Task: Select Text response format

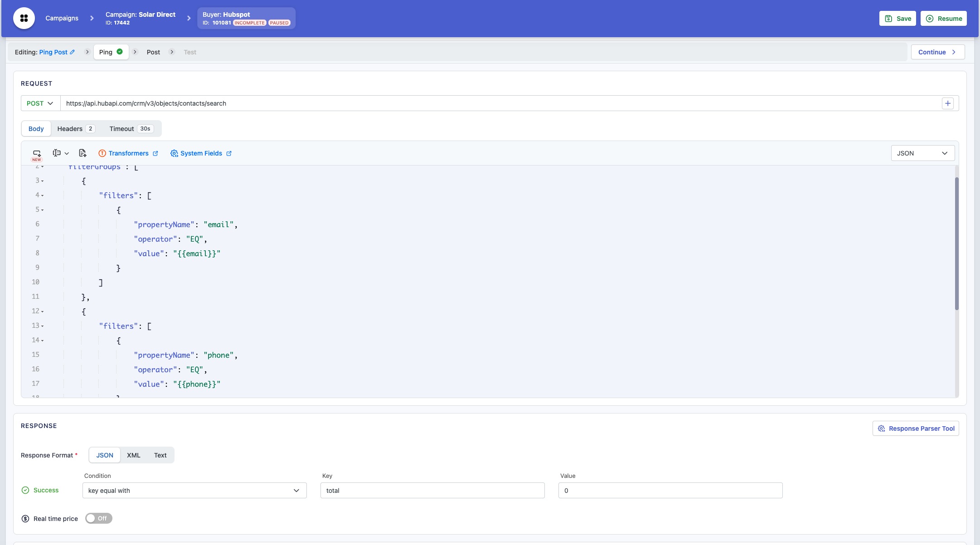Action: [x=160, y=455]
